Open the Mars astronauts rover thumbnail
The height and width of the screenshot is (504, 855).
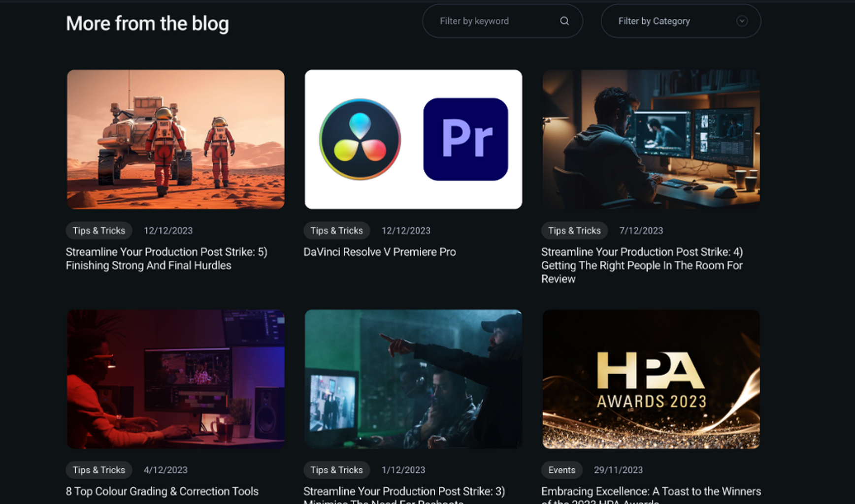click(x=176, y=139)
